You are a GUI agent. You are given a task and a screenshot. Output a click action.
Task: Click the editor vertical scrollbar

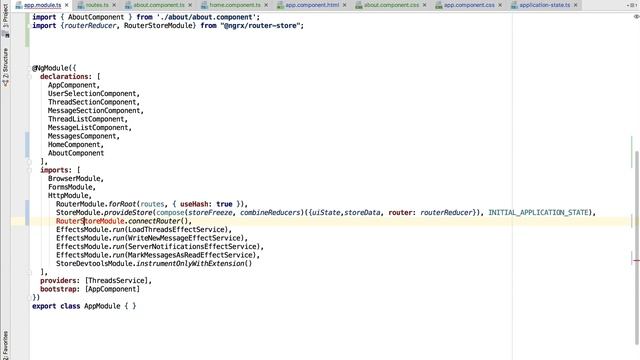tap(637, 248)
